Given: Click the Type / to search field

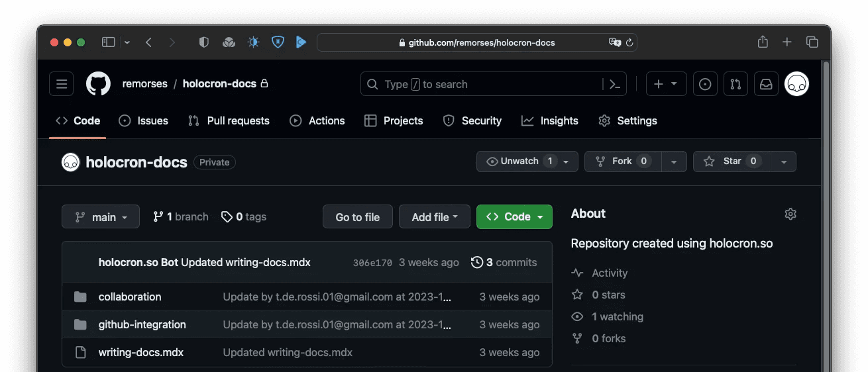Looking at the screenshot, I should (494, 84).
